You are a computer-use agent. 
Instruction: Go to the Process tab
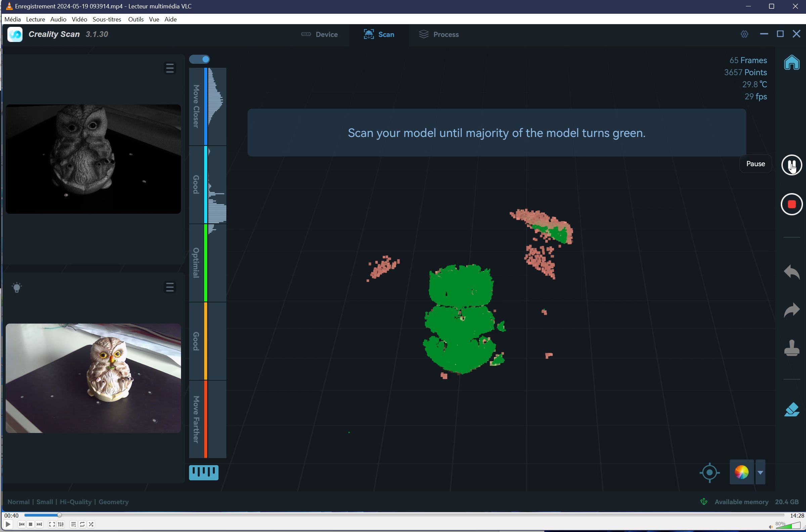(439, 34)
